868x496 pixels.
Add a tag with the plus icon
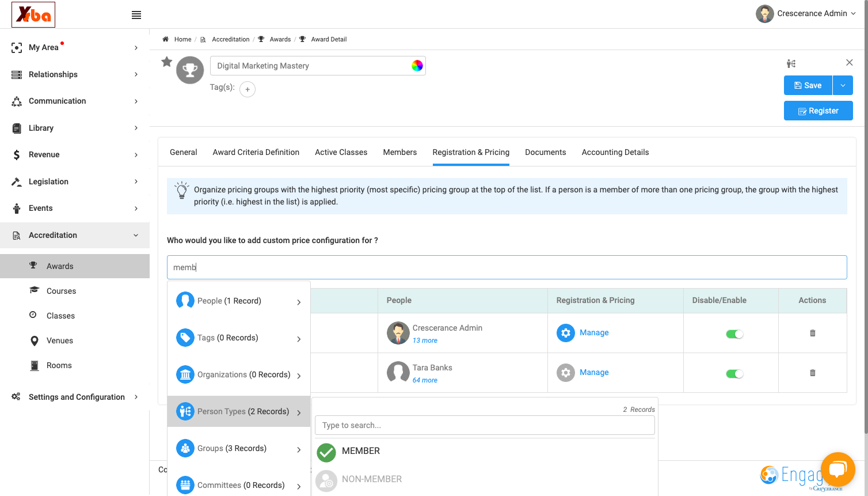248,89
